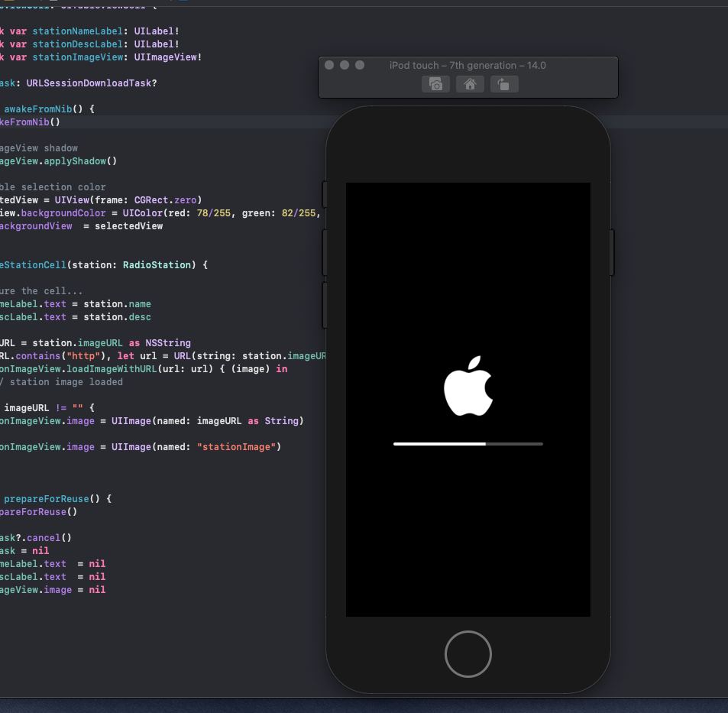The height and width of the screenshot is (713, 728).
Task: Click the 'ble selection color' comment
Action: coord(53,187)
